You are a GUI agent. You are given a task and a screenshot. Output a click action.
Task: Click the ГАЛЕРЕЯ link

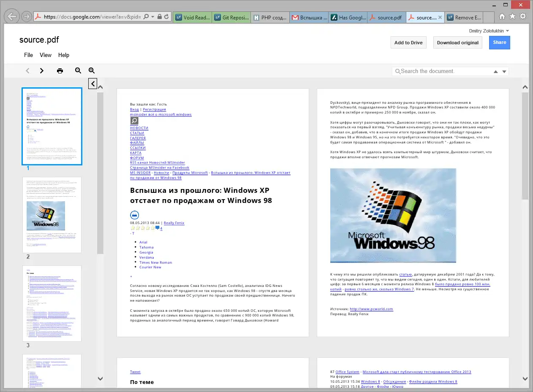click(138, 138)
